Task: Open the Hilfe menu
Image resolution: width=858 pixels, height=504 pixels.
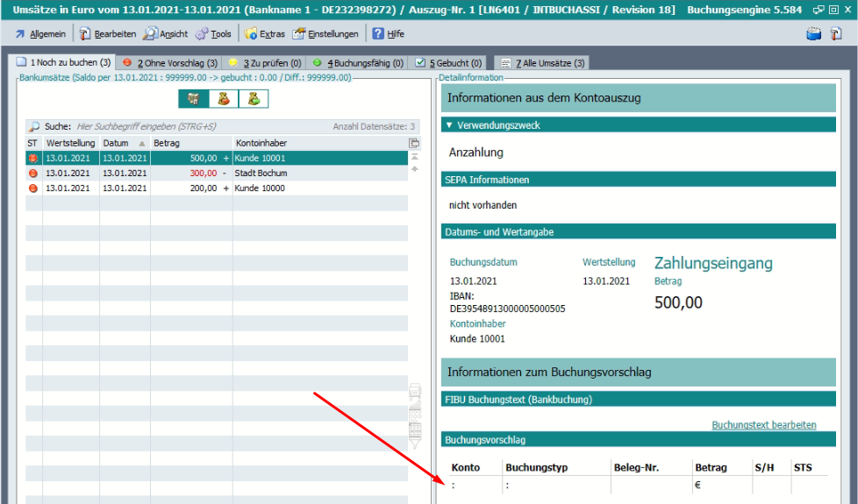Action: point(389,34)
